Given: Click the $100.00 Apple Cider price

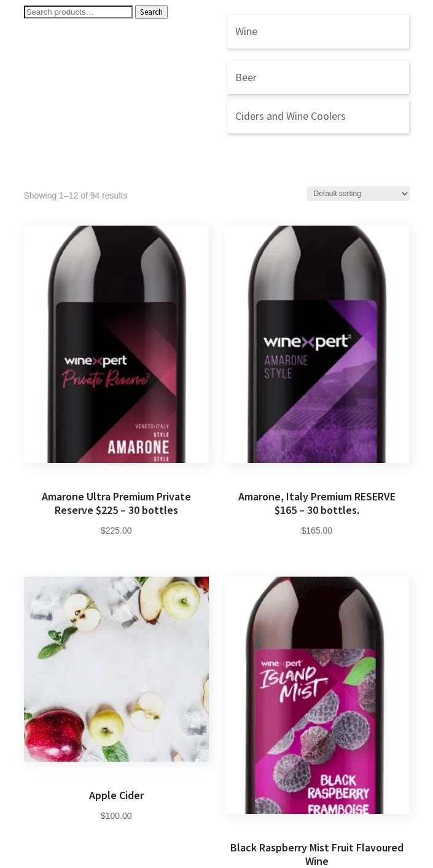Looking at the screenshot, I should tap(116, 816).
